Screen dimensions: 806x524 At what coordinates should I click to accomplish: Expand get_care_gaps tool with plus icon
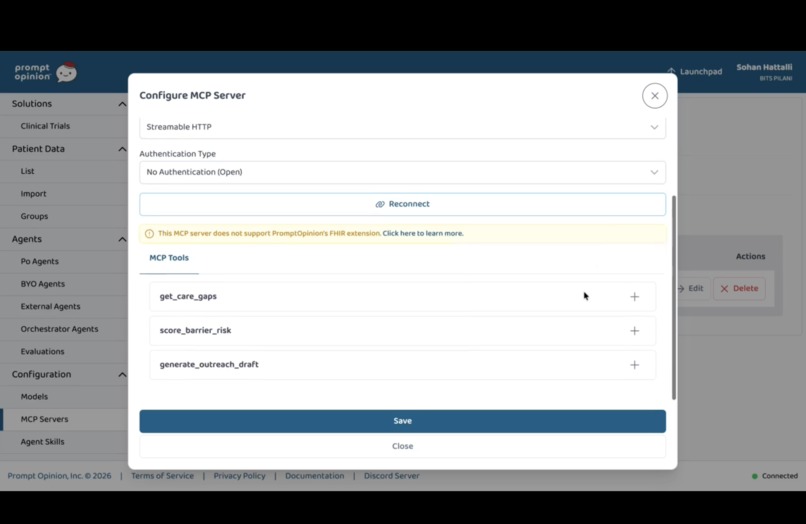(634, 297)
